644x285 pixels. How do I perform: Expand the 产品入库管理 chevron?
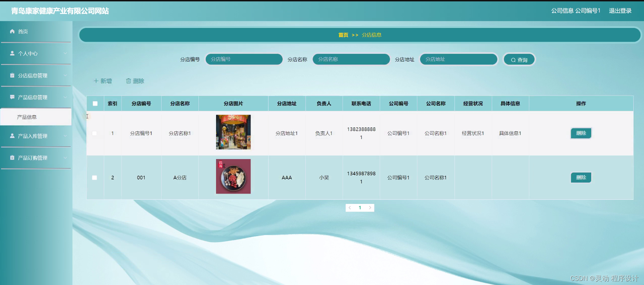coord(65,136)
